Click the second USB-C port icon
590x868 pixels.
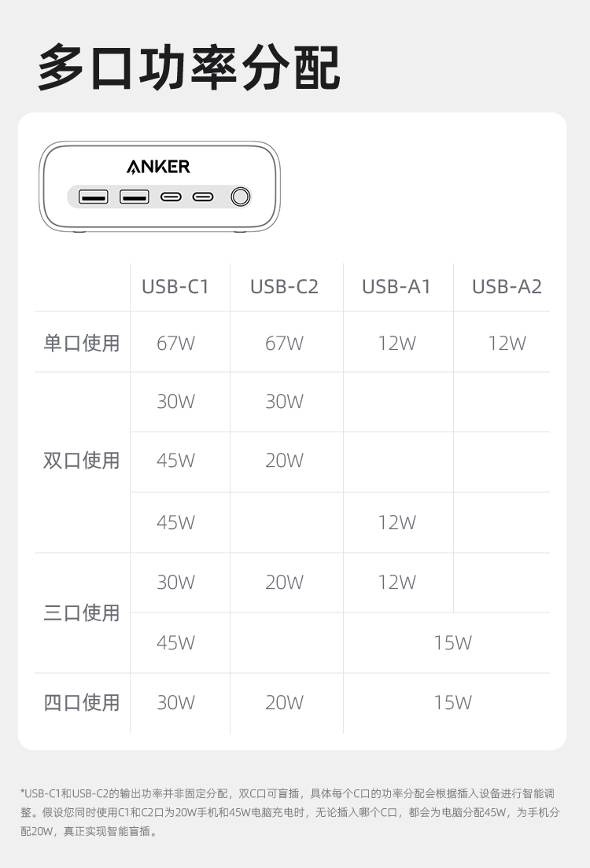click(203, 197)
